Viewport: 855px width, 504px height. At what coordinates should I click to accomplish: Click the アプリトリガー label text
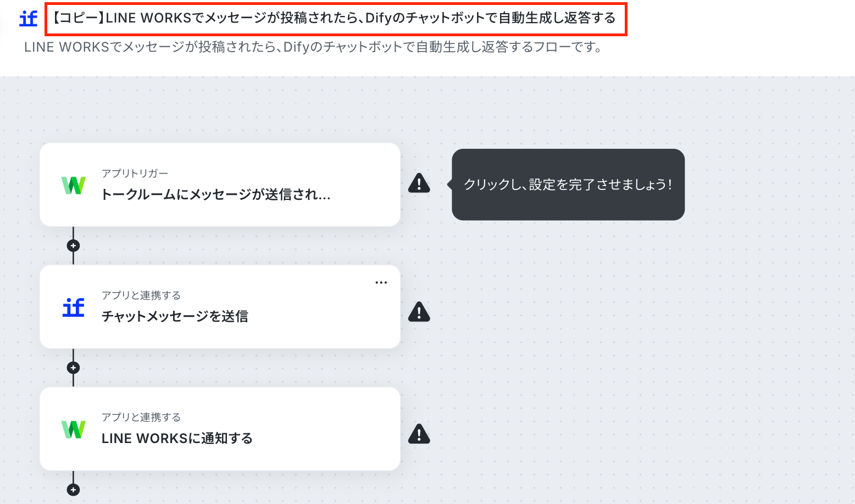[135, 173]
